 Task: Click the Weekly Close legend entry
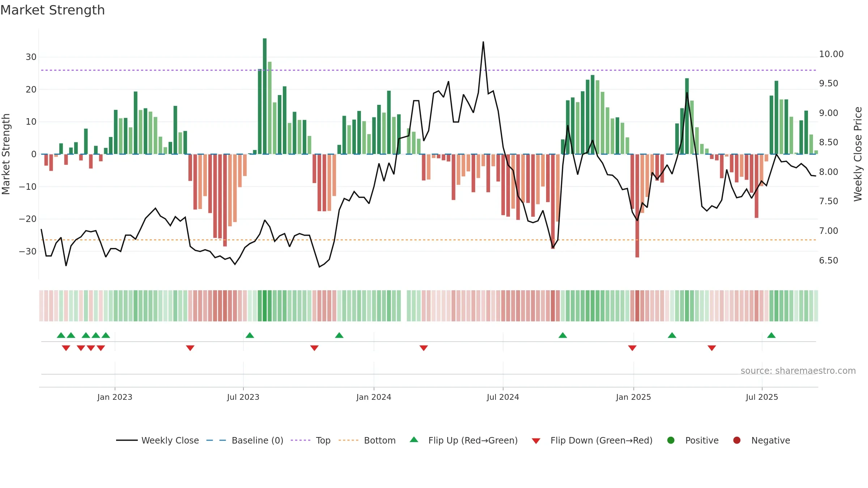[157, 440]
